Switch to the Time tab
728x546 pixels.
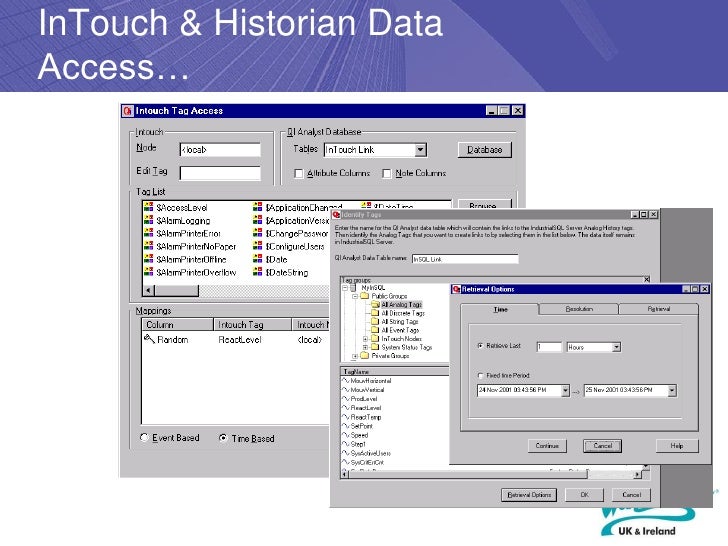pyautogui.click(x=500, y=309)
